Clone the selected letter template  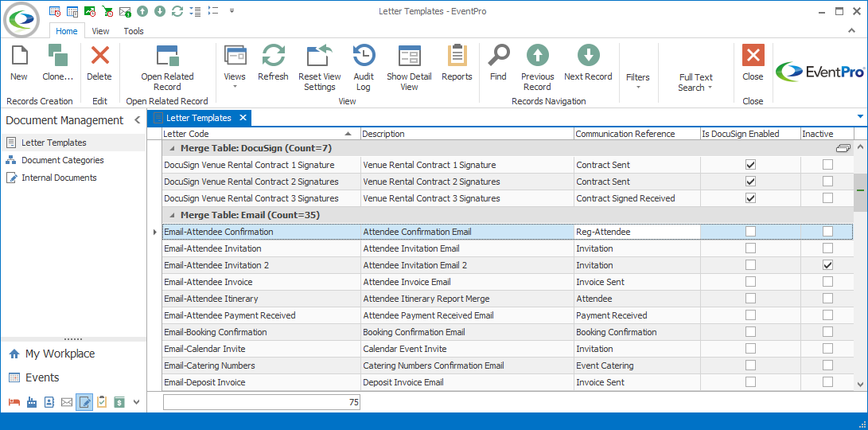(x=57, y=63)
